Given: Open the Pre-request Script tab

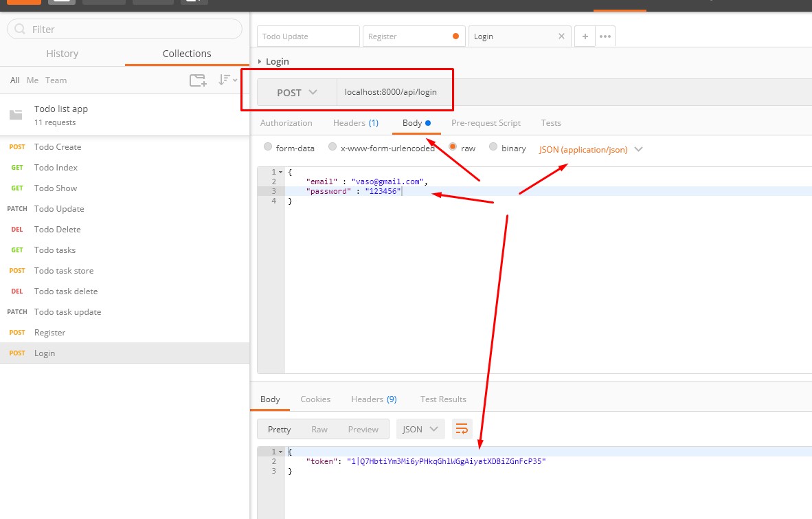Looking at the screenshot, I should point(486,123).
